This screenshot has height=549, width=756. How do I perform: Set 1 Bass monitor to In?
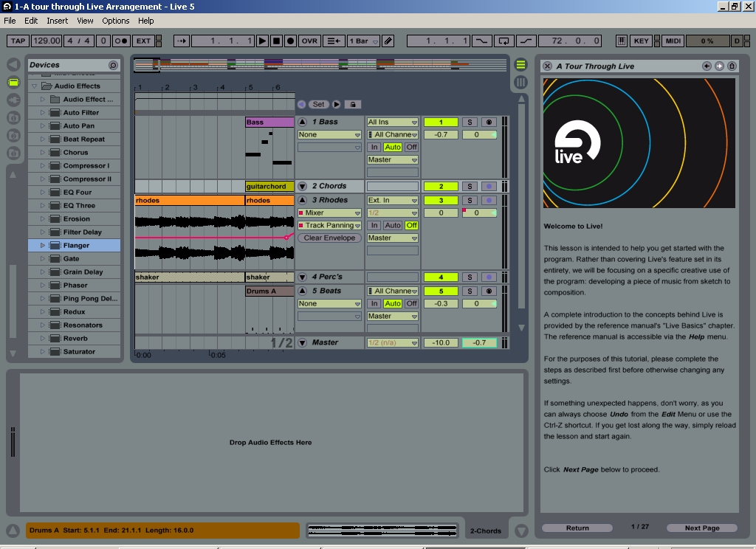click(374, 147)
